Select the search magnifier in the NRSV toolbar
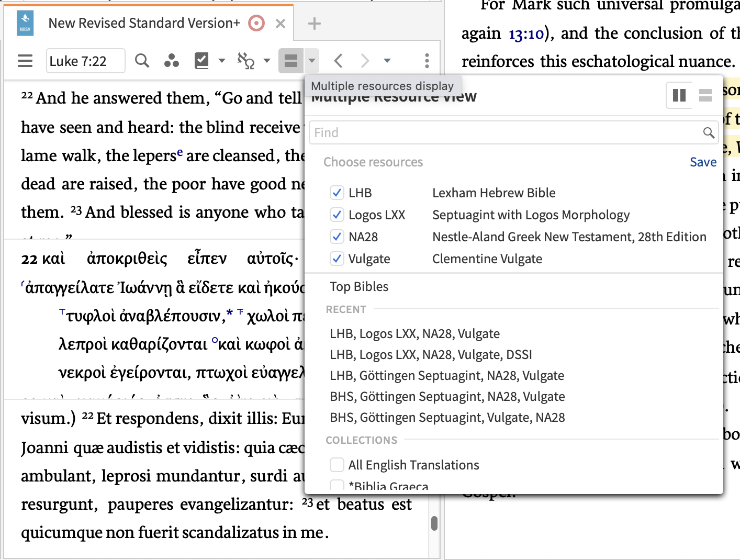 [x=141, y=60]
